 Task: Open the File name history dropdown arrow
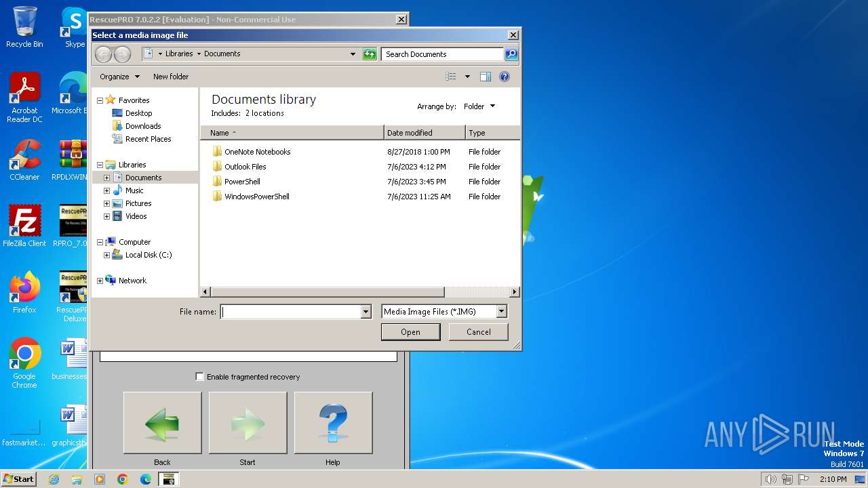[x=366, y=312]
